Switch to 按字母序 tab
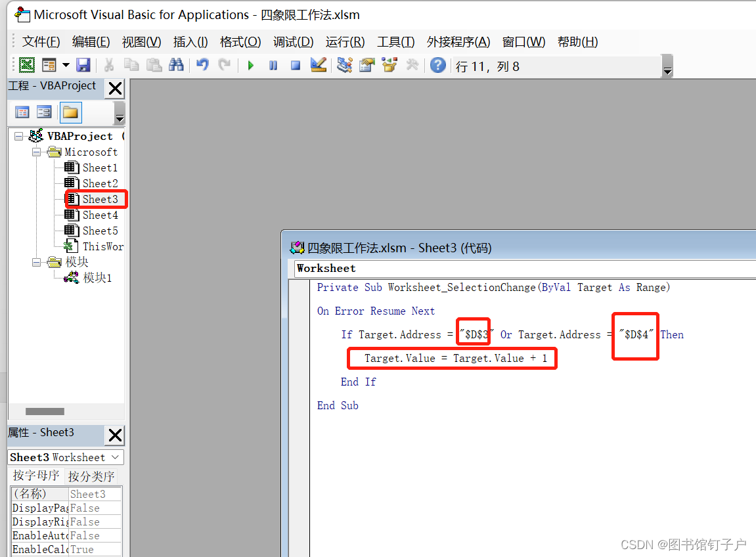 point(36,476)
